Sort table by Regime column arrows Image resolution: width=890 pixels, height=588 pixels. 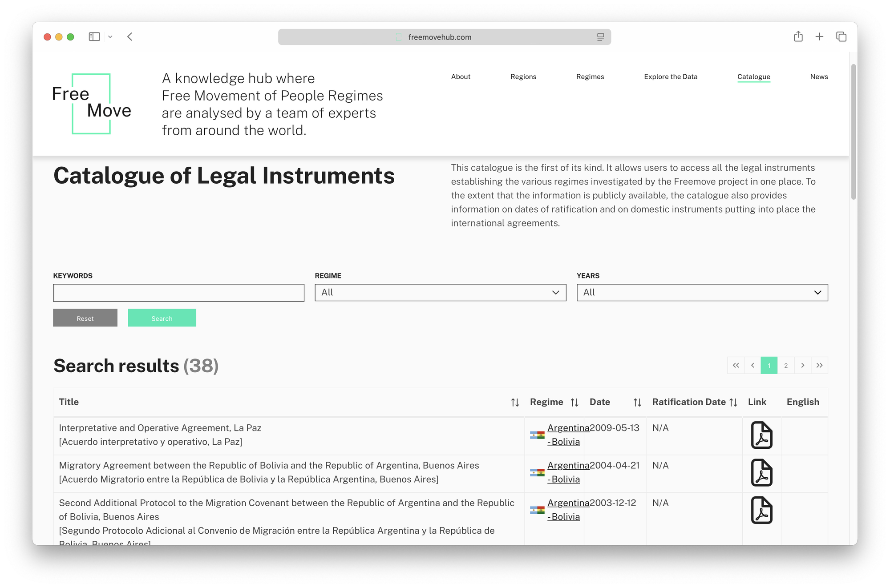tap(574, 403)
